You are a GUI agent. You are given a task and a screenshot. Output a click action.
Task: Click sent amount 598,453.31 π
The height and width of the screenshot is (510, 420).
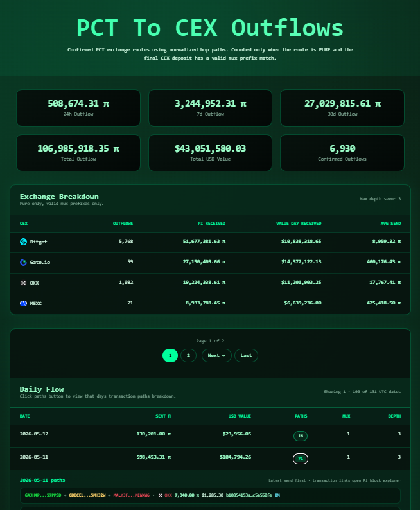tap(153, 457)
